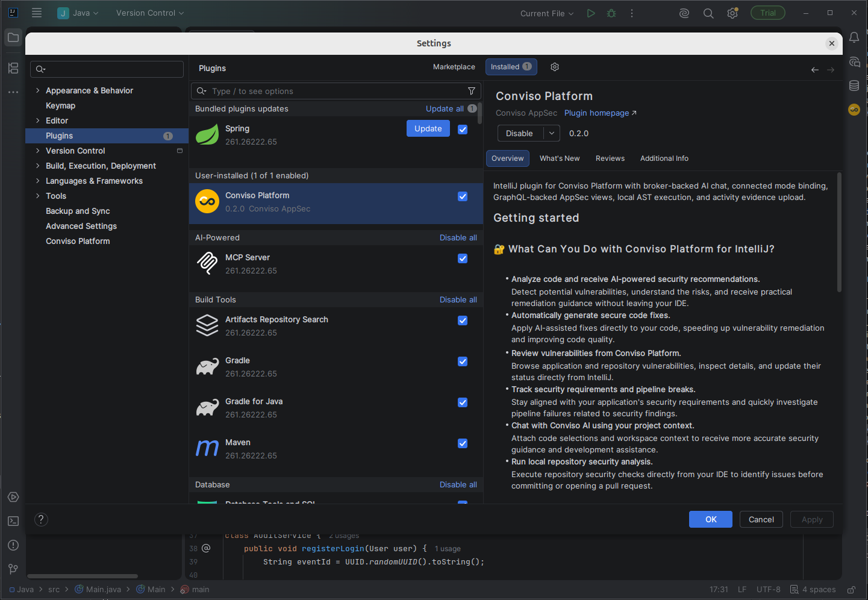This screenshot has width=868, height=600.
Task: Open the main hamburger menu
Action: pyautogui.click(x=37, y=13)
